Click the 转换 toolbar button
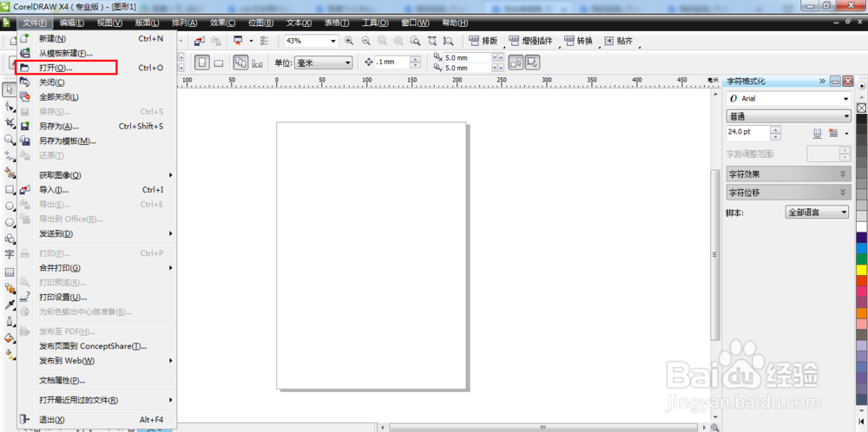Image resolution: width=868 pixels, height=432 pixels. 578,41
